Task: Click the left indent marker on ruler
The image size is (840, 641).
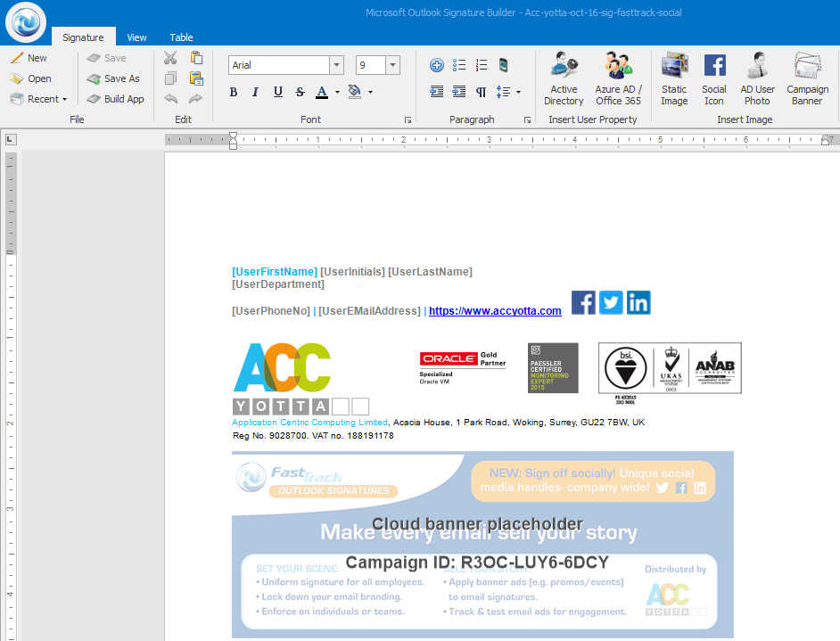Action: click(233, 141)
